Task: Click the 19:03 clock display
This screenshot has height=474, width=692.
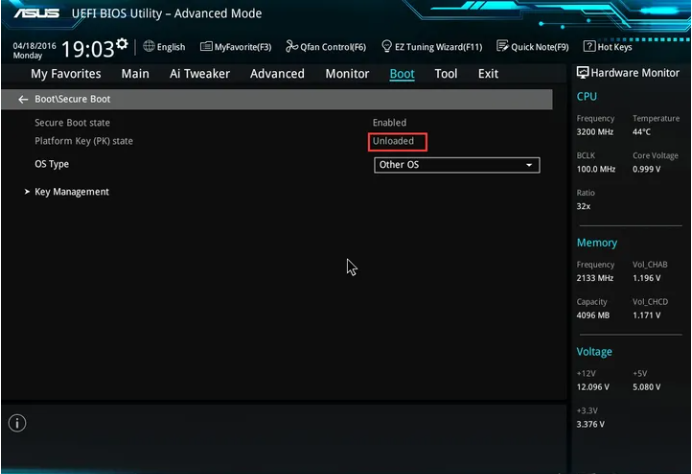Action: 87,49
